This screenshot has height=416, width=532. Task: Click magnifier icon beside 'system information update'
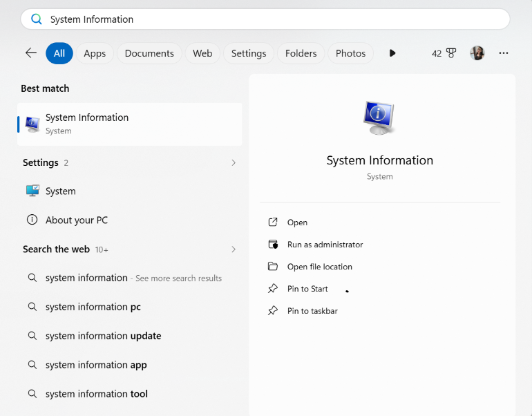[32, 336]
